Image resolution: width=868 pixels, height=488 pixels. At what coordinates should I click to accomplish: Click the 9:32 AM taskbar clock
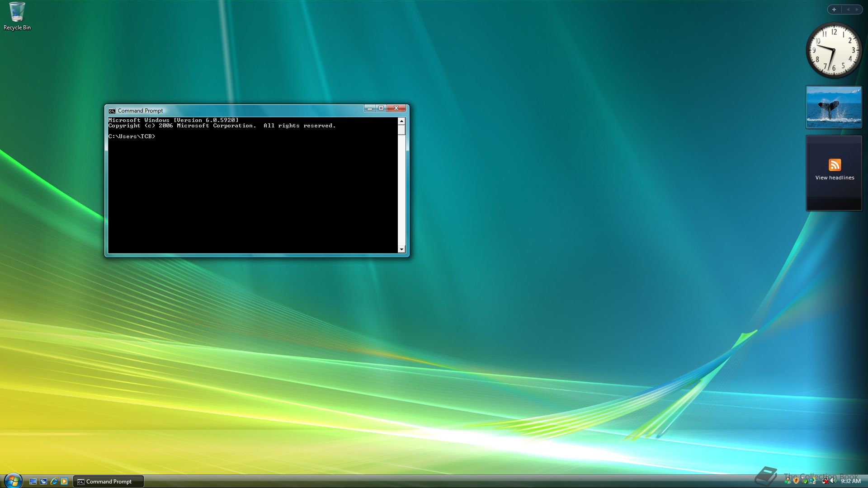click(850, 481)
